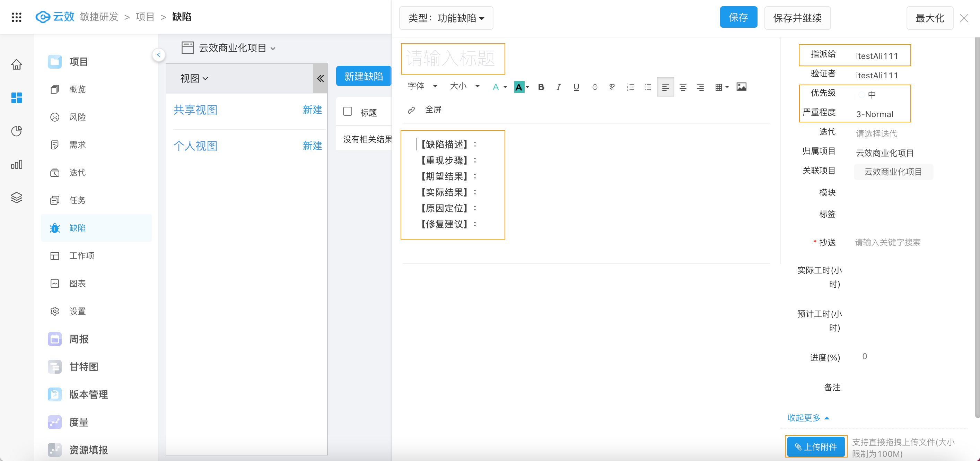Viewport: 980px width, 461px height.
Task: Collapse the view panel with double chevron
Action: pyautogui.click(x=320, y=78)
